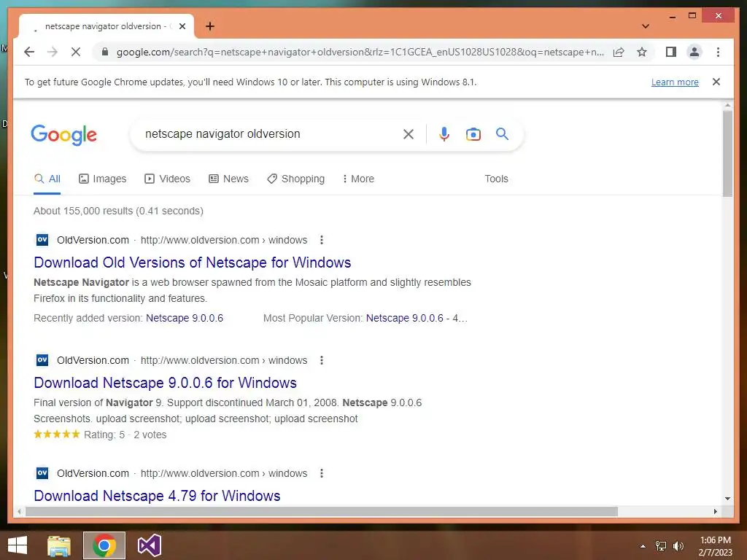Screen dimensions: 747x560
Task: Search by image with camera icon
Action: (473, 134)
